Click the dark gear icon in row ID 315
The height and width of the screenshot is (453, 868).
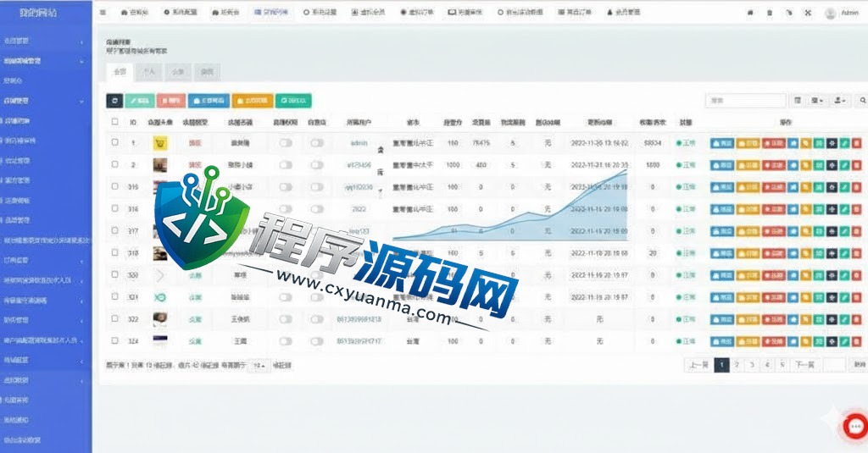tap(832, 187)
